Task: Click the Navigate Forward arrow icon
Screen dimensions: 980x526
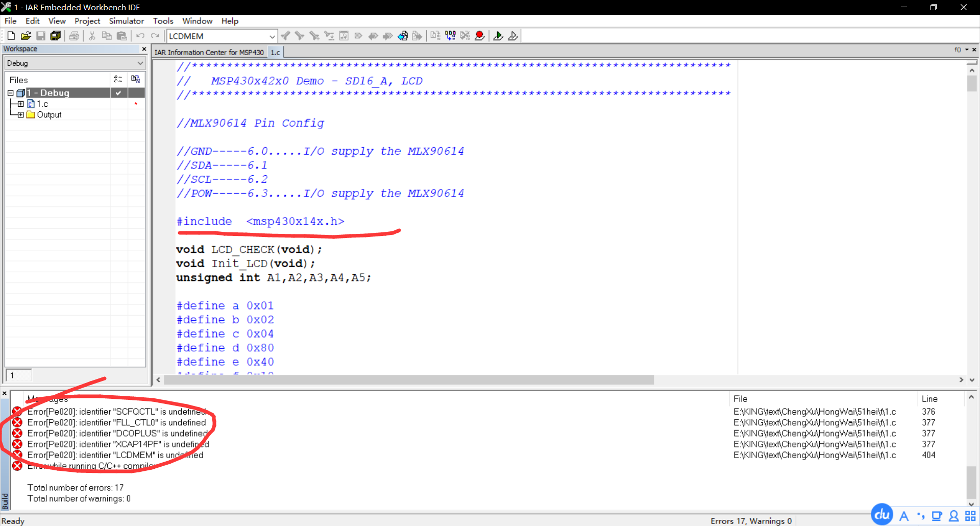Action: coord(388,36)
